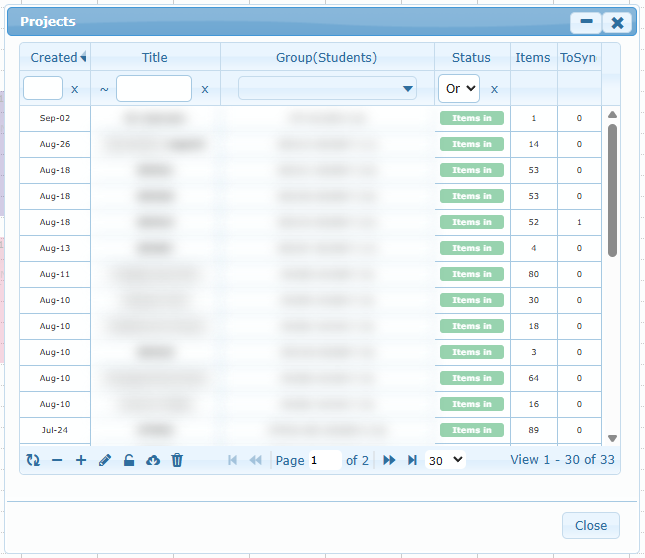The image size is (645, 558).
Task: Clear the Created filter with x
Action: coord(74,89)
